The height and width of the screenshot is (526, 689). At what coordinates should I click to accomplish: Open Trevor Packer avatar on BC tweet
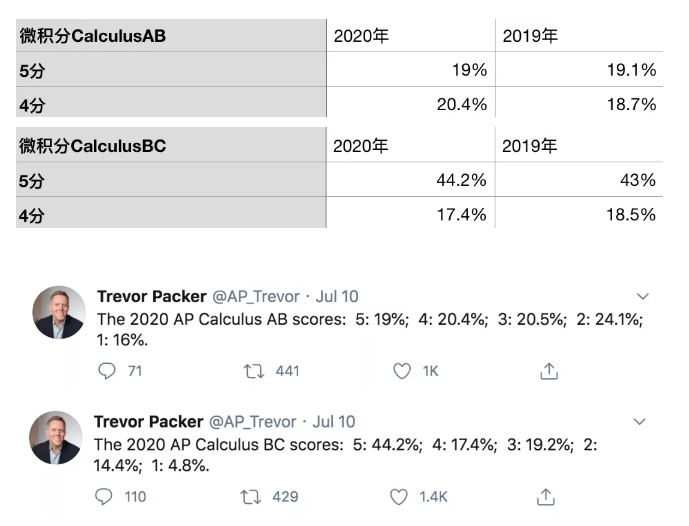(x=56, y=438)
